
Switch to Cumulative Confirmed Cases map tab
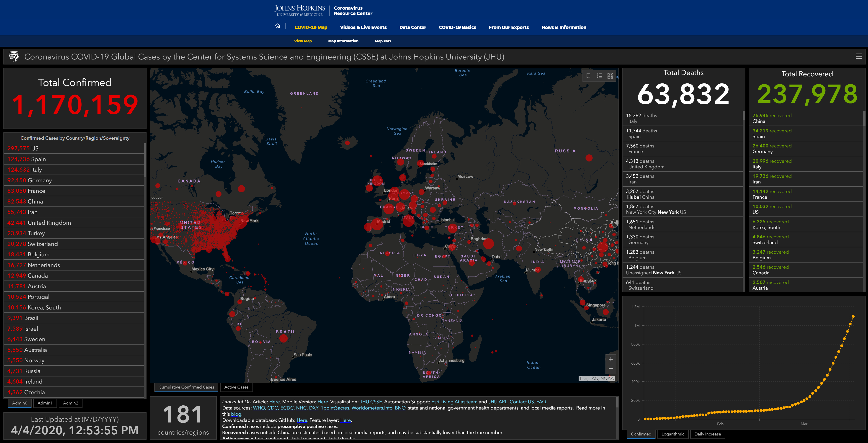tap(186, 387)
